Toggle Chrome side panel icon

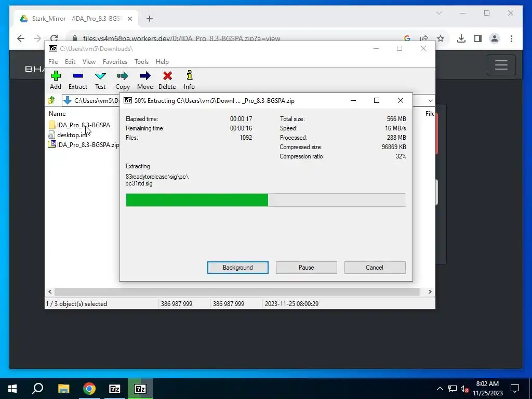[478, 38]
